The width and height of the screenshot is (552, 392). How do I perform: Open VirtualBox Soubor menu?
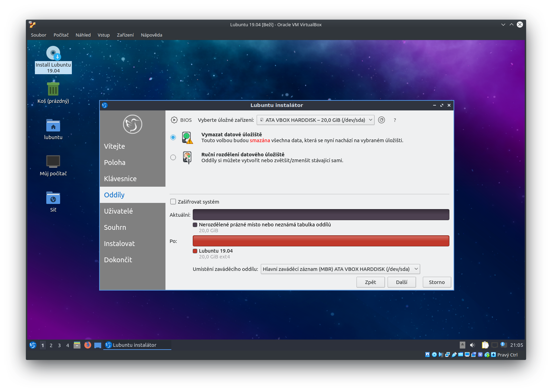coord(38,35)
